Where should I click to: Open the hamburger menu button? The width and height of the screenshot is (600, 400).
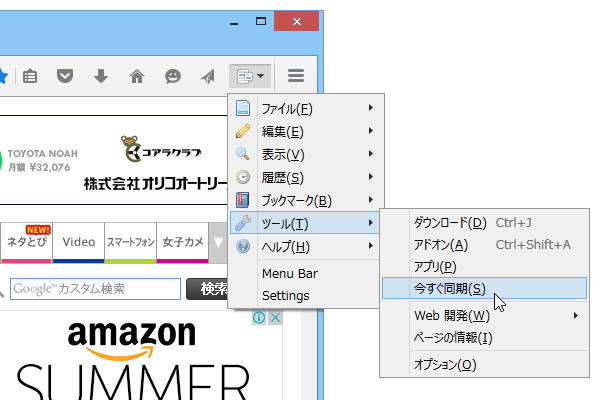[296, 76]
